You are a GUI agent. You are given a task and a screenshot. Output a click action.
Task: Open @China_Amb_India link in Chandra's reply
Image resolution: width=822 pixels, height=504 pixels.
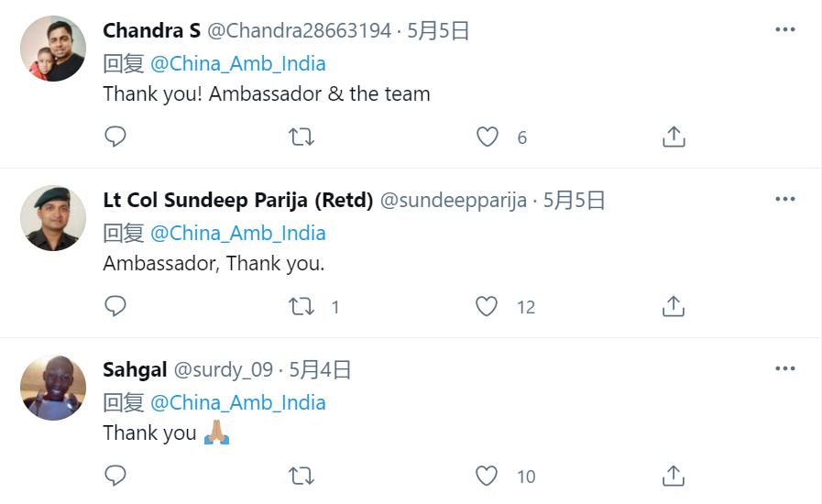237,63
